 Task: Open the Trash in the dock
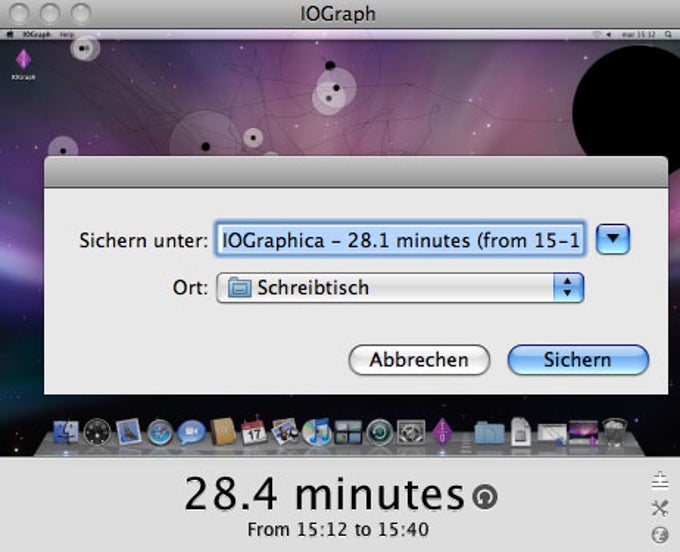[615, 432]
